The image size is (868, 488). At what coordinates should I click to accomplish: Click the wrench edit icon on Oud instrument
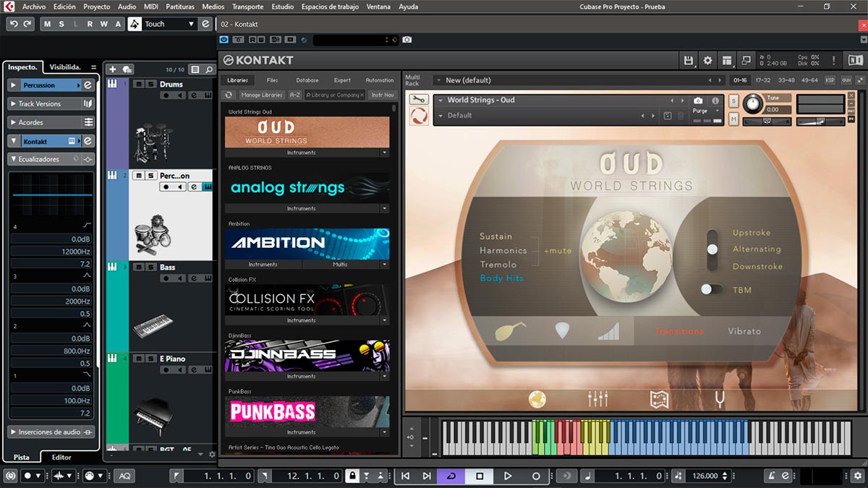point(418,100)
